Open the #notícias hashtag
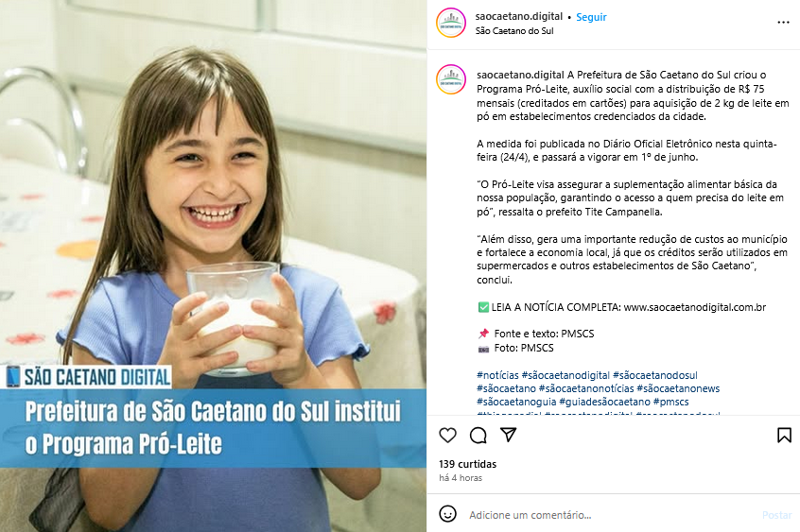800x532 pixels. [497, 375]
